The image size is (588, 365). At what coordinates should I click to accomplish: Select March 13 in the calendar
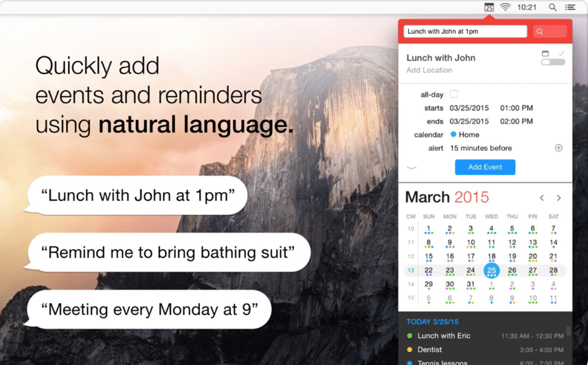point(532,243)
